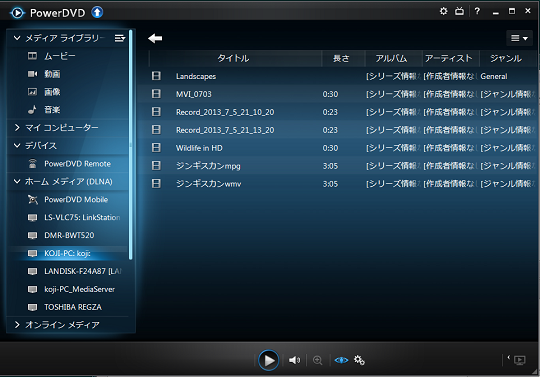
Task: Mute the volume speaker icon
Action: point(294,360)
